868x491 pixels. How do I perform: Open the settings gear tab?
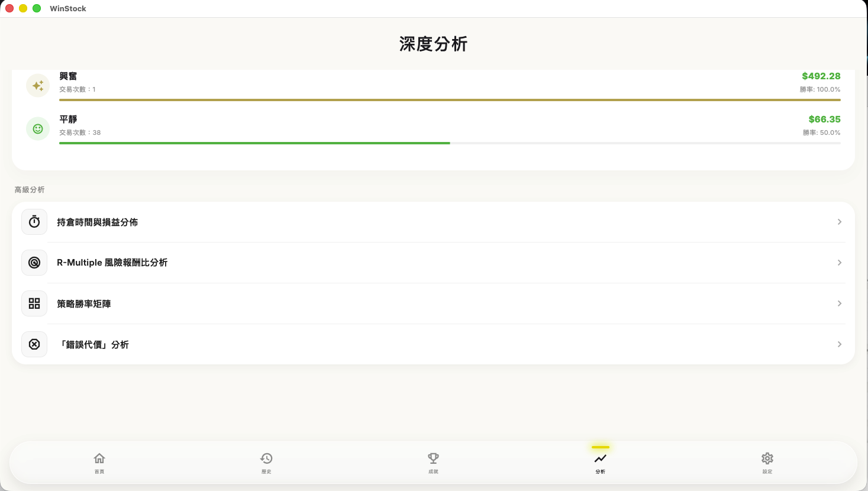click(x=767, y=458)
